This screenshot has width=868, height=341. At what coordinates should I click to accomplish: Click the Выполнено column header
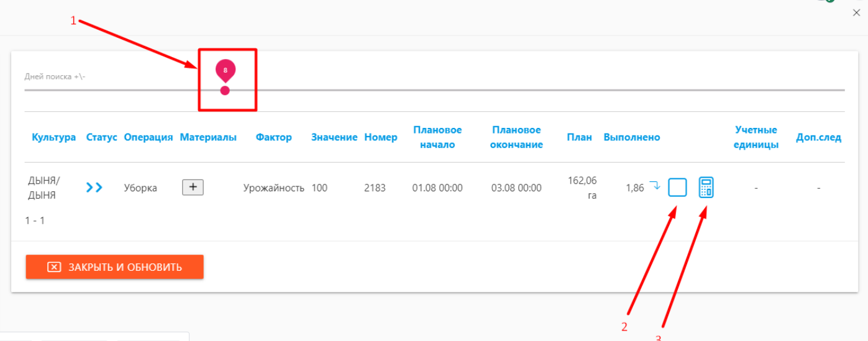pyautogui.click(x=632, y=137)
